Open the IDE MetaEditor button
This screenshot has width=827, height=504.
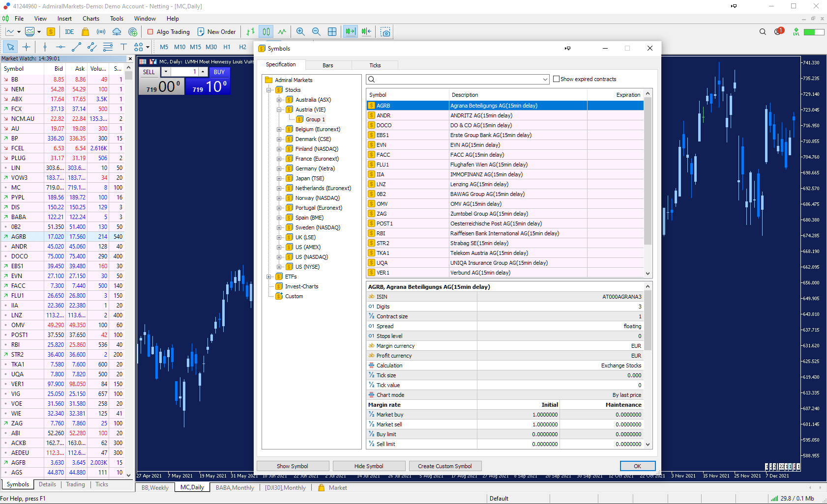coord(69,32)
